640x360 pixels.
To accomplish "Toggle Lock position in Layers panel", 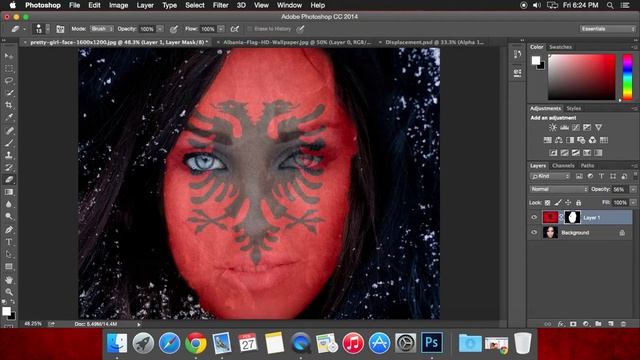I will [x=568, y=202].
